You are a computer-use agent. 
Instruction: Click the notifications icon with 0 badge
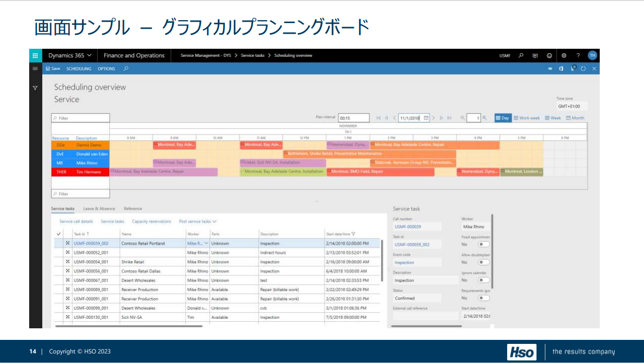[x=573, y=68]
